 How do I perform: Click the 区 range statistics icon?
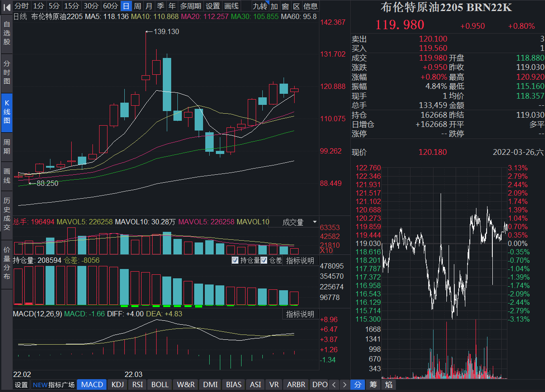(x=296, y=6)
